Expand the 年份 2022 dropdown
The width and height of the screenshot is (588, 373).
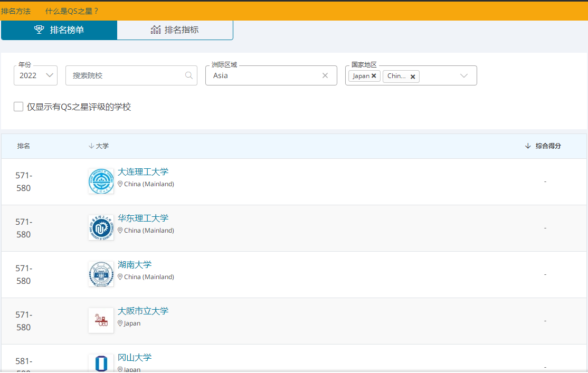click(x=35, y=75)
